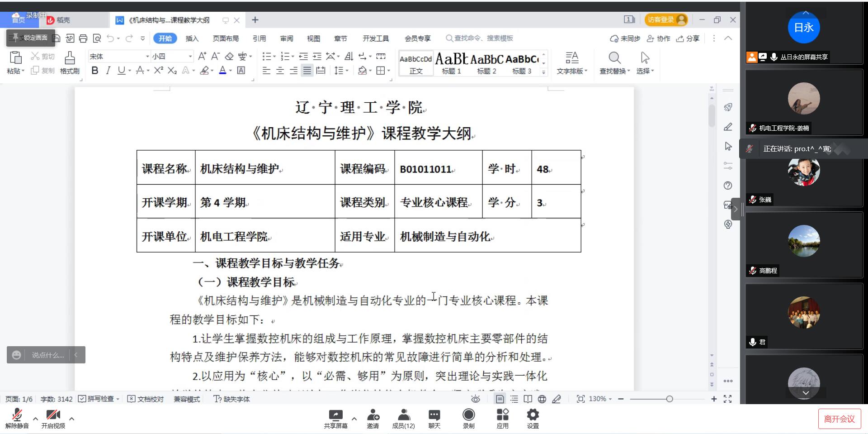Toggle spell check (拼写检查) checkbox
The height and width of the screenshot is (434, 868).
pos(82,399)
